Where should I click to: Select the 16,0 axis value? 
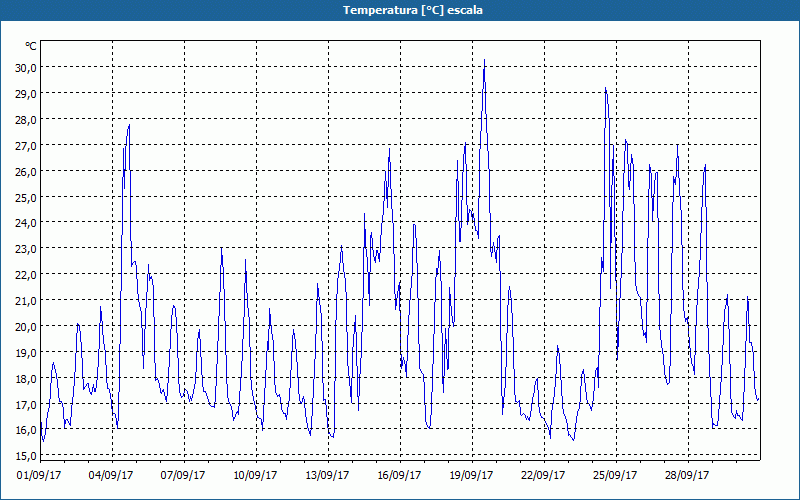[26, 430]
